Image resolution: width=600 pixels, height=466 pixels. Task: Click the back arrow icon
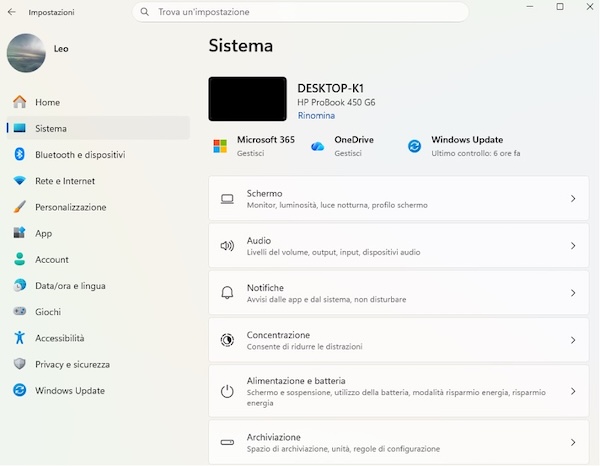point(11,12)
